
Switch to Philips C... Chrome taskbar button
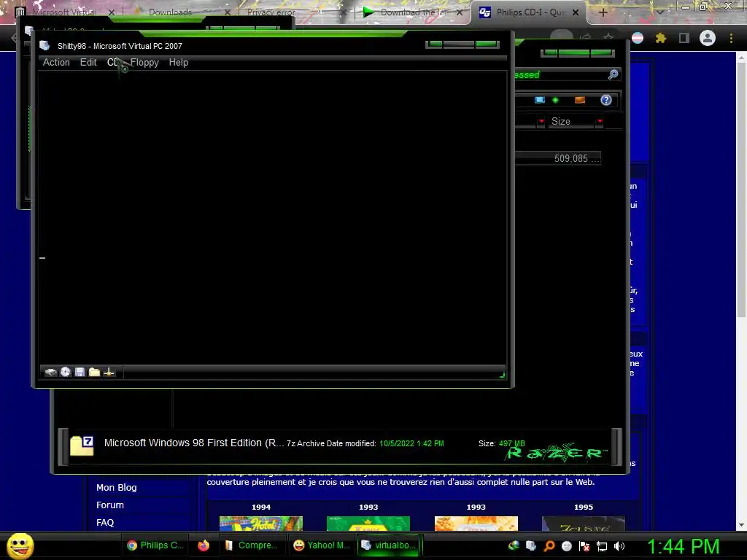155,545
